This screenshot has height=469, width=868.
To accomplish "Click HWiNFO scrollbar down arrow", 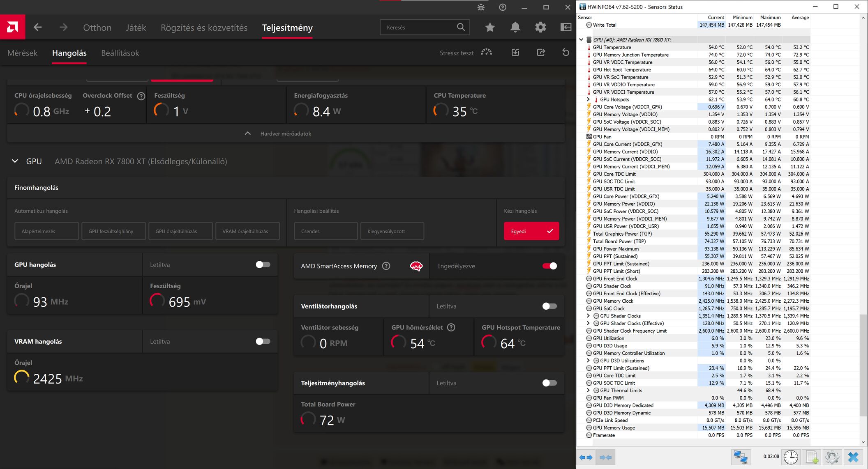I will coord(863,442).
